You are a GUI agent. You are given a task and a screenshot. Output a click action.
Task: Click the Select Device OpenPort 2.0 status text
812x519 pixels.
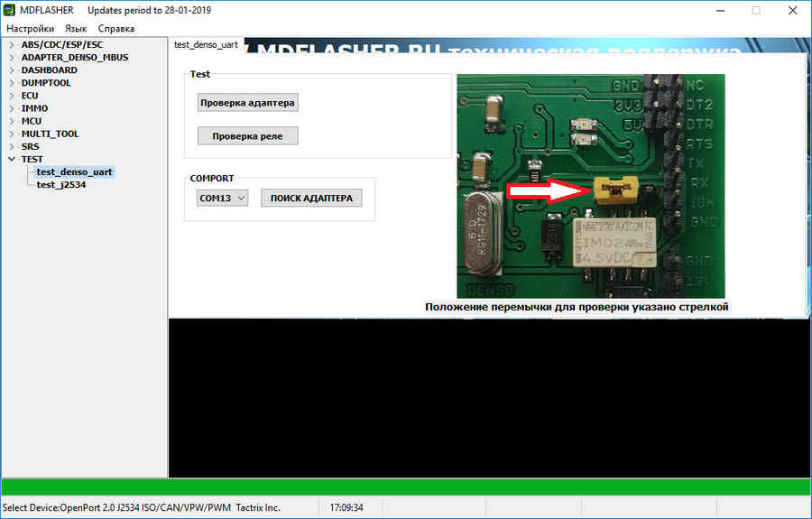pyautogui.click(x=142, y=507)
